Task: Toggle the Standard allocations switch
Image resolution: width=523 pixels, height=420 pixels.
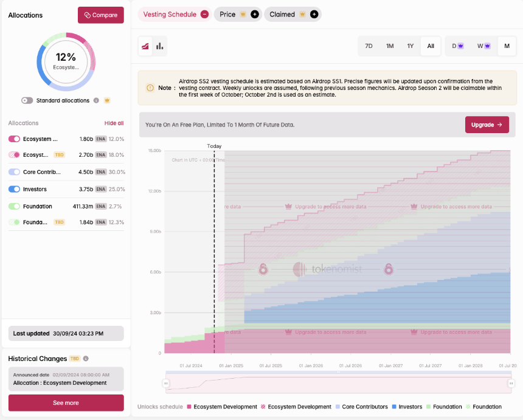Action: click(x=27, y=100)
